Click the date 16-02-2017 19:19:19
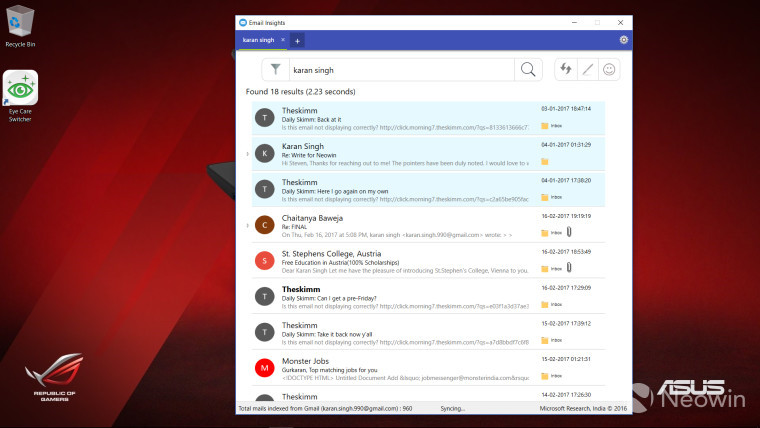The height and width of the screenshot is (428, 760). point(566,216)
